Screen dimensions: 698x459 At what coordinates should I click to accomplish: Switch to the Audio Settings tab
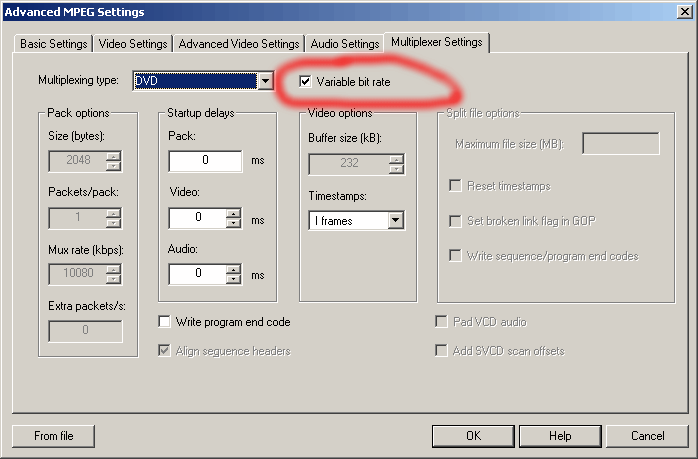click(345, 44)
